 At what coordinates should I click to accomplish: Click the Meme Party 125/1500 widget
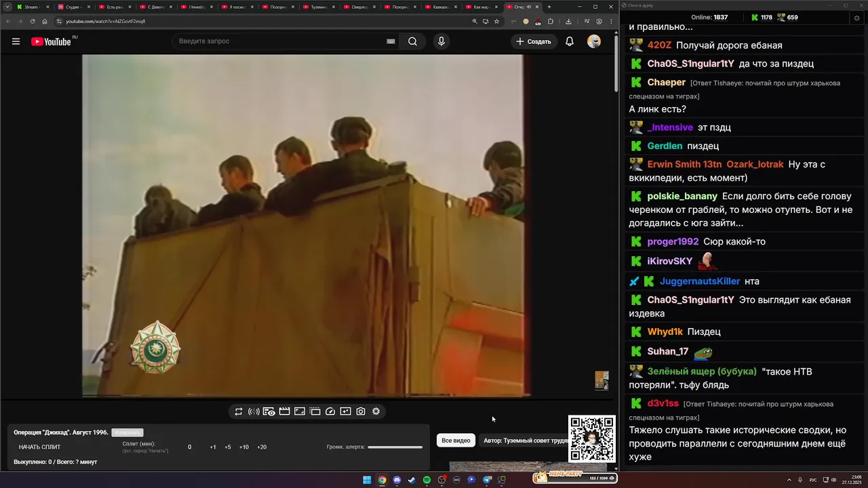coord(575,477)
